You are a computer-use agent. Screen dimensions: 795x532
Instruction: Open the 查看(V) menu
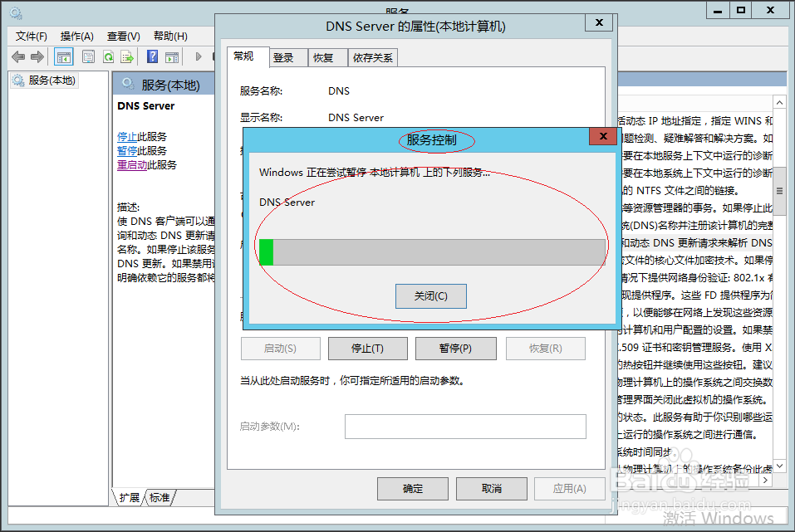122,36
